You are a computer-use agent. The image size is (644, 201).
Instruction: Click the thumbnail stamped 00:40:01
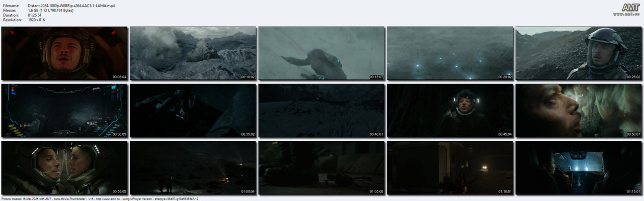click(321, 111)
